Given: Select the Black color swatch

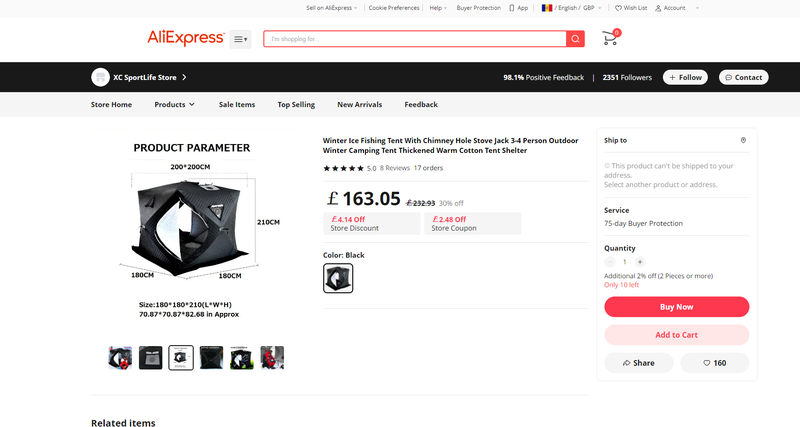Looking at the screenshot, I should 338,279.
